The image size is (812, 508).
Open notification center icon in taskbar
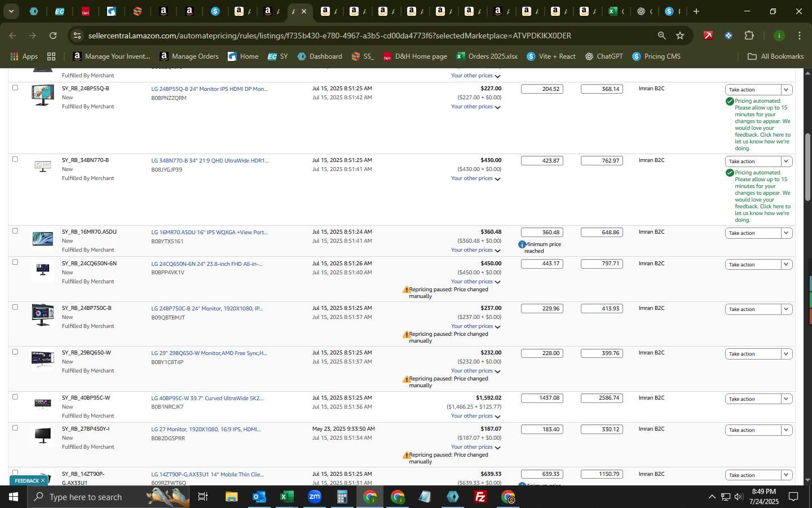(793, 497)
